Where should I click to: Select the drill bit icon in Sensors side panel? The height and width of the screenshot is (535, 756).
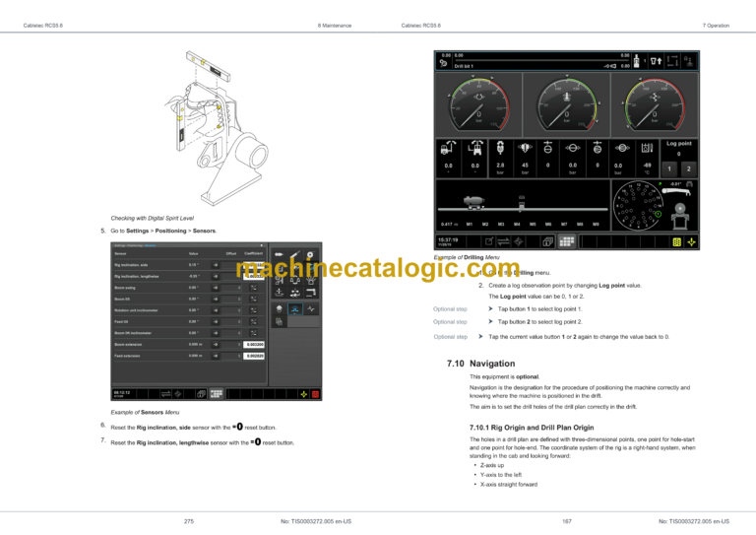point(280,255)
